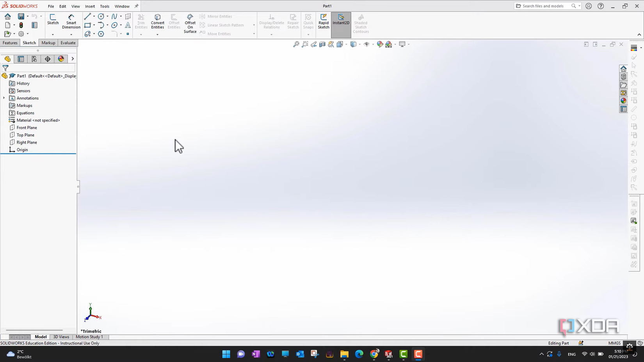This screenshot has width=644, height=362.
Task: Click the Windows Start button
Action: pos(226,354)
